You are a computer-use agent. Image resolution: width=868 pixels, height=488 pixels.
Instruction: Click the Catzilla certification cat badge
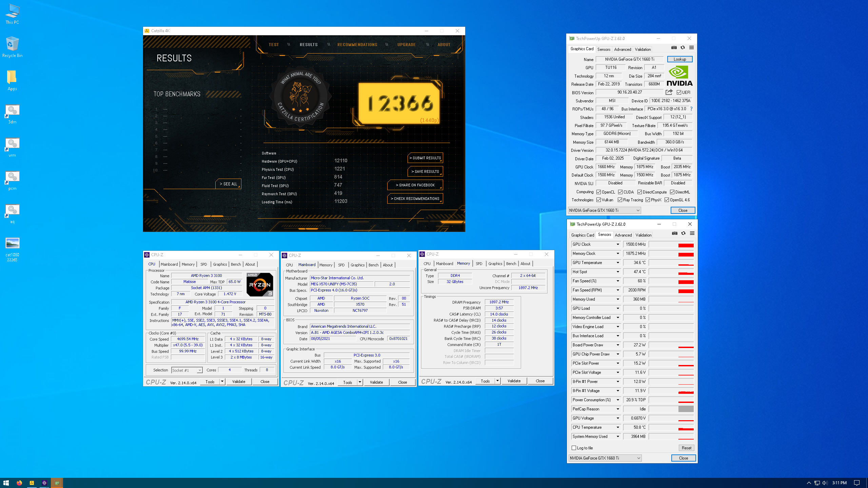point(300,97)
